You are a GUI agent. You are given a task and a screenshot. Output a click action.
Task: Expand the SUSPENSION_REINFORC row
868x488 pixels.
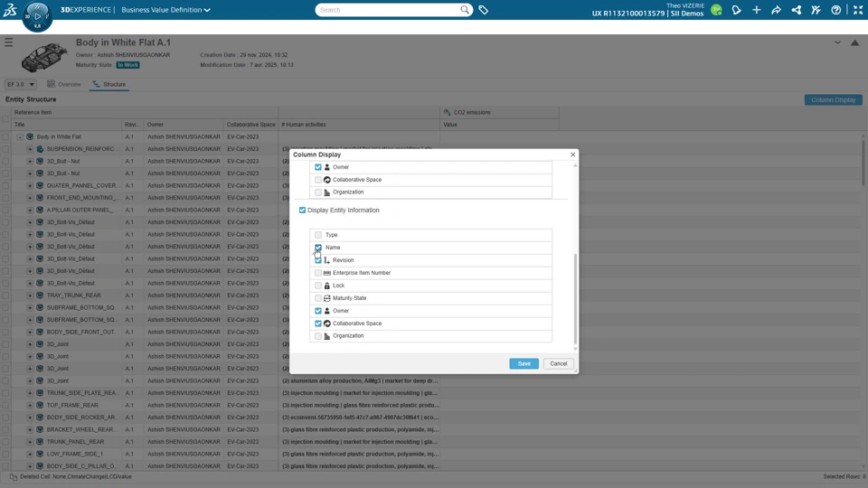[30, 149]
